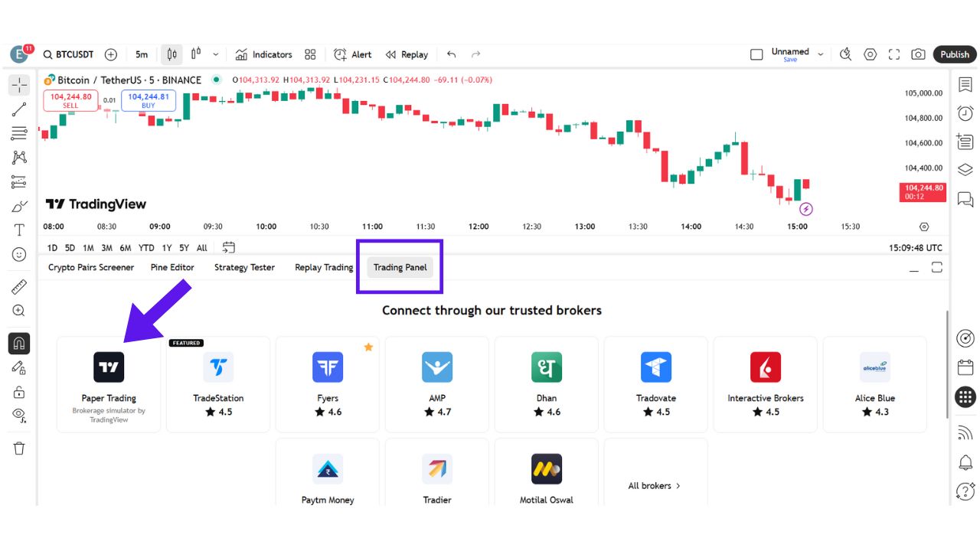Open the economic calendar icon in sidebar
The width and height of the screenshot is (980, 551).
[x=965, y=367]
